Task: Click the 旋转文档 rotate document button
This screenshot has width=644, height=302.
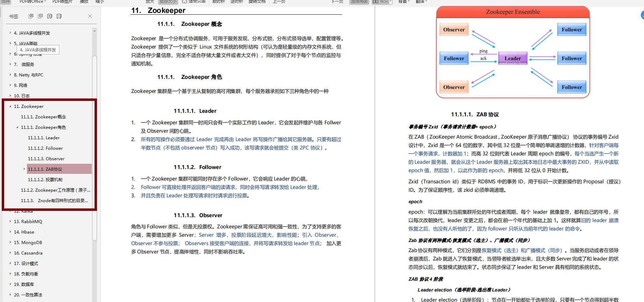Action: pyautogui.click(x=257, y=1)
